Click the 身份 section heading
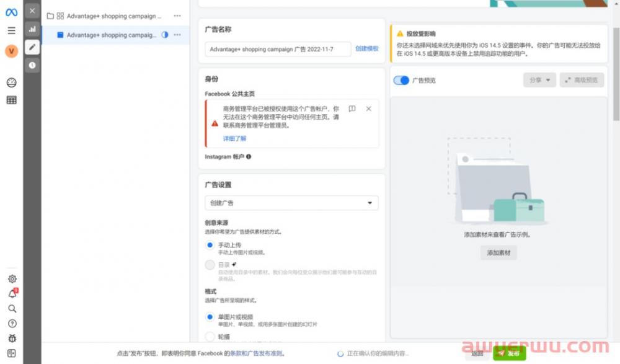Screen dimensions: 620x364 (211, 79)
